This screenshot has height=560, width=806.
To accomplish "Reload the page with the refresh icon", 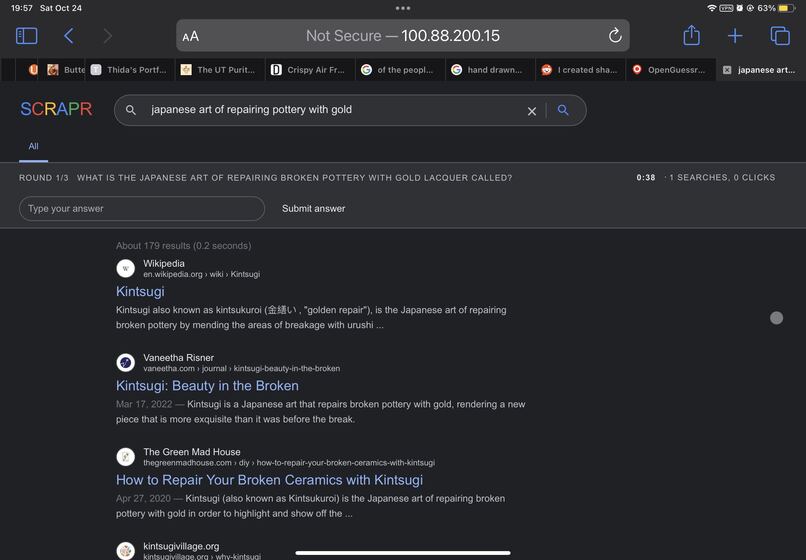I will (615, 35).
